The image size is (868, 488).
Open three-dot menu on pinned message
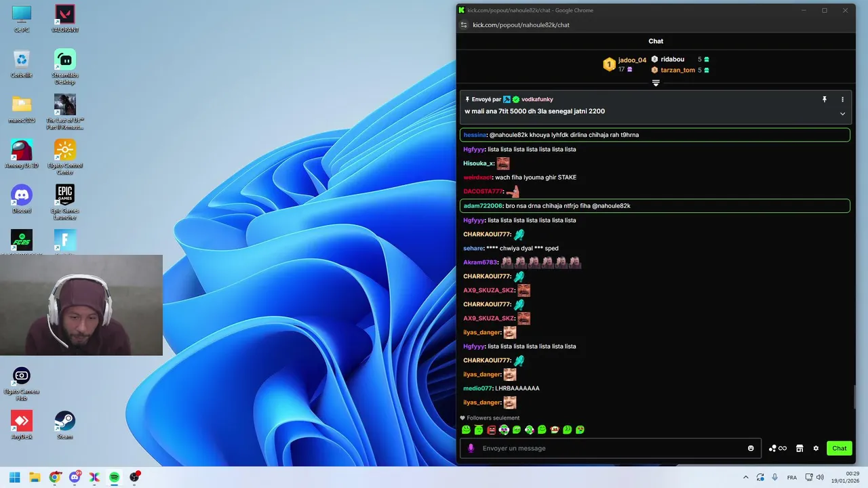pos(843,99)
